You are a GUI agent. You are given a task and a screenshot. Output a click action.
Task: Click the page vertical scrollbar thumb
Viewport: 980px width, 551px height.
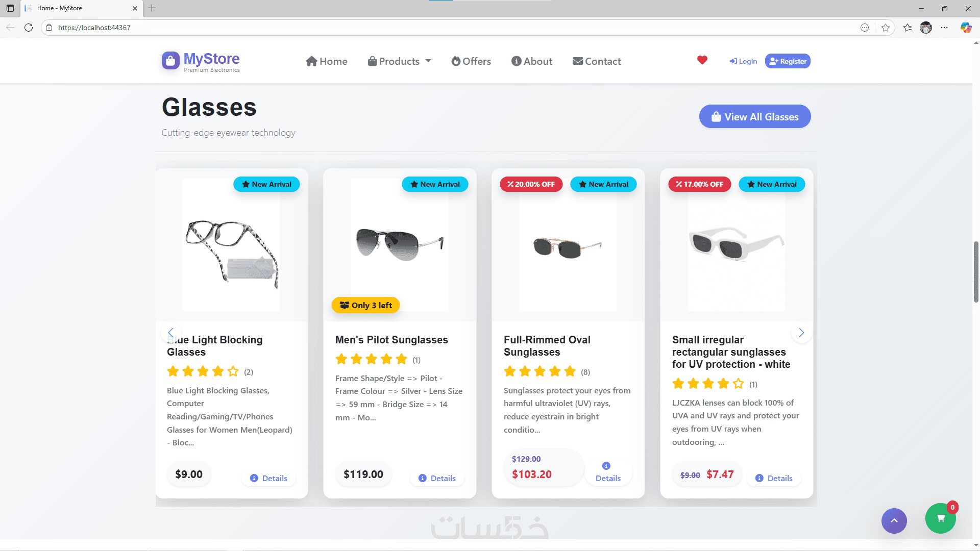tap(976, 271)
